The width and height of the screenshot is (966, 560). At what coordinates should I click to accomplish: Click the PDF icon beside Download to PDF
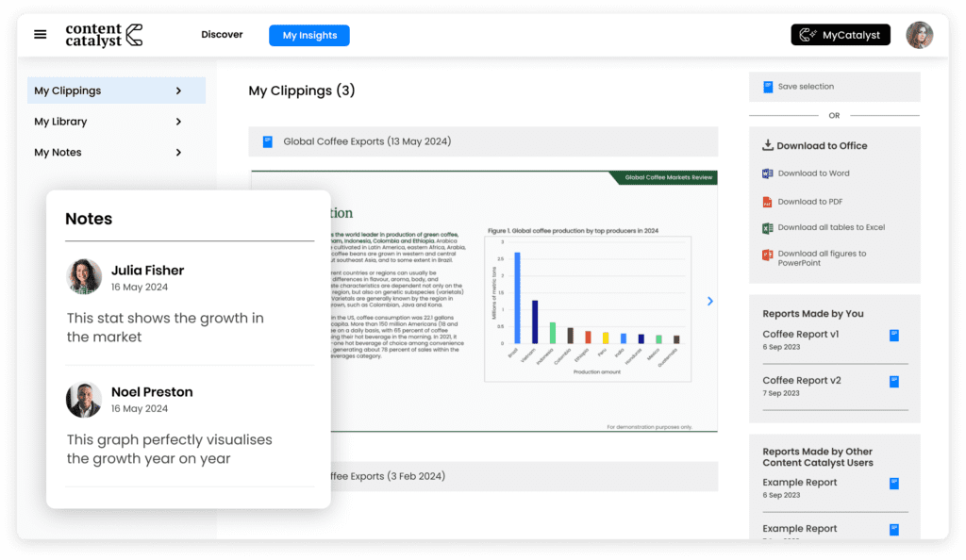768,202
